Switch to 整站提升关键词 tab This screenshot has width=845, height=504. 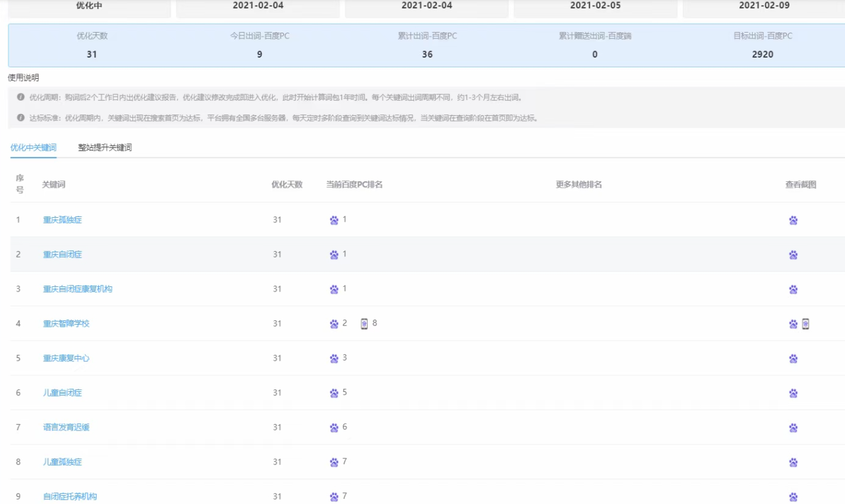click(x=105, y=148)
